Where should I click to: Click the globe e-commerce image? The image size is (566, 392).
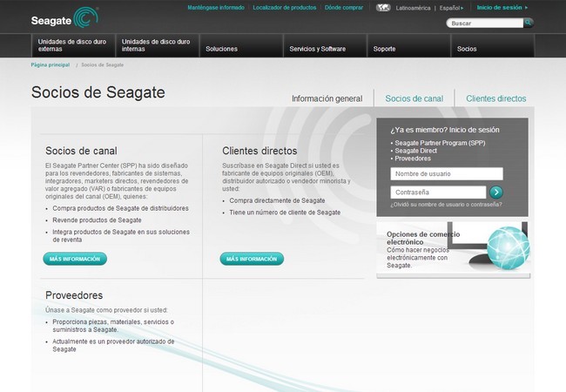509,247
